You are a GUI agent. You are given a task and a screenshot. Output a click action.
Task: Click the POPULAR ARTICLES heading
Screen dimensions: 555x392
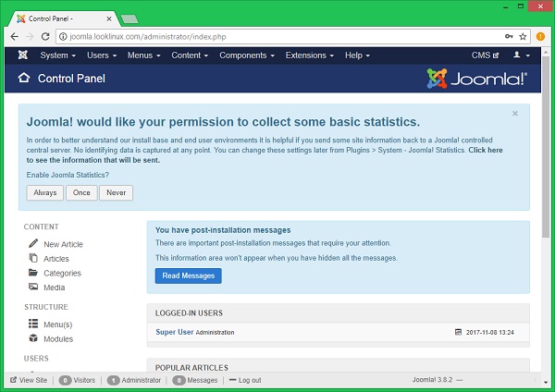coord(191,368)
